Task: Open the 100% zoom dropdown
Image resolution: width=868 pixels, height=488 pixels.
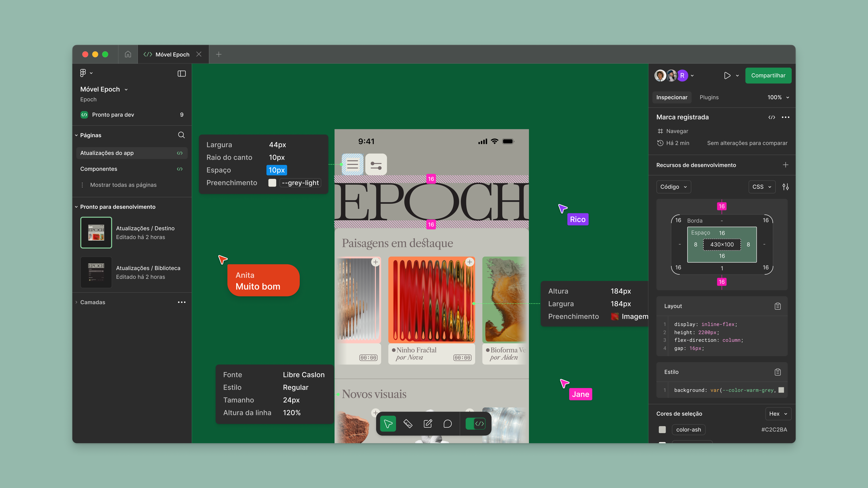Action: coord(778,97)
